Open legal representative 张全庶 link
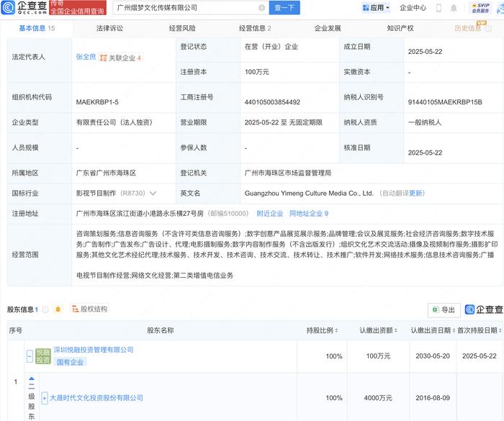 pos(86,57)
